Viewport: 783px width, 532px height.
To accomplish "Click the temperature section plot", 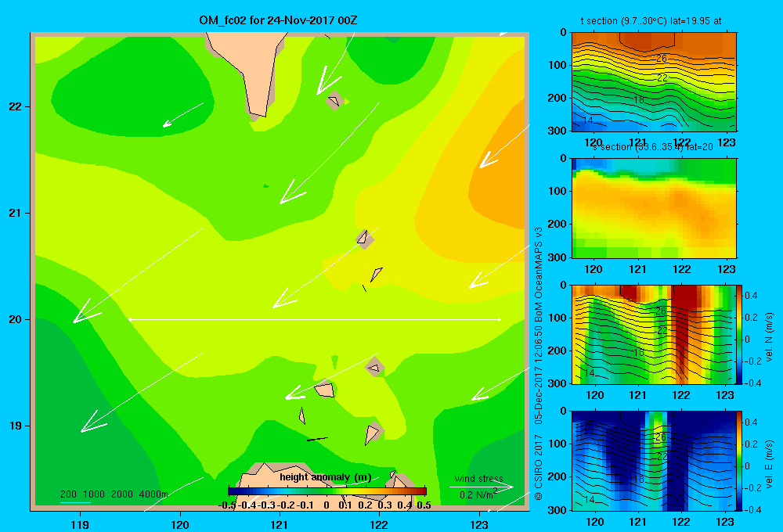I will [654, 82].
